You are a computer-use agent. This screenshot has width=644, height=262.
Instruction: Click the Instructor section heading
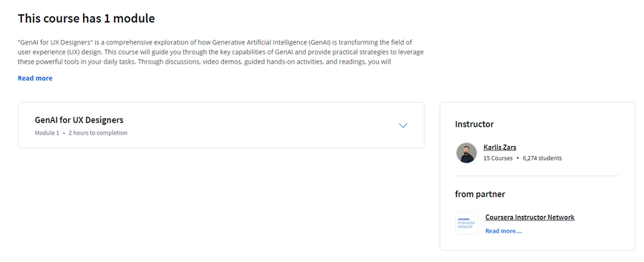coord(474,124)
